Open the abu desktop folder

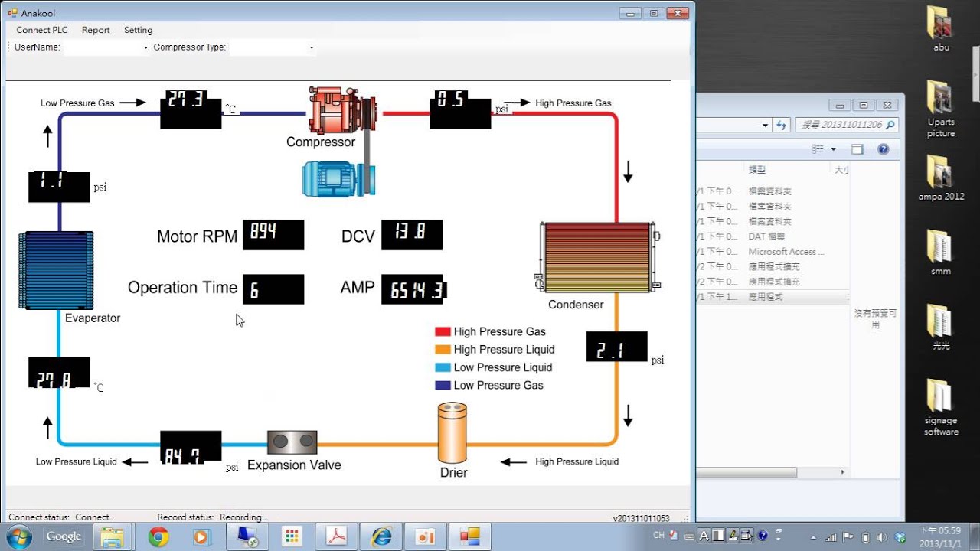[941, 29]
